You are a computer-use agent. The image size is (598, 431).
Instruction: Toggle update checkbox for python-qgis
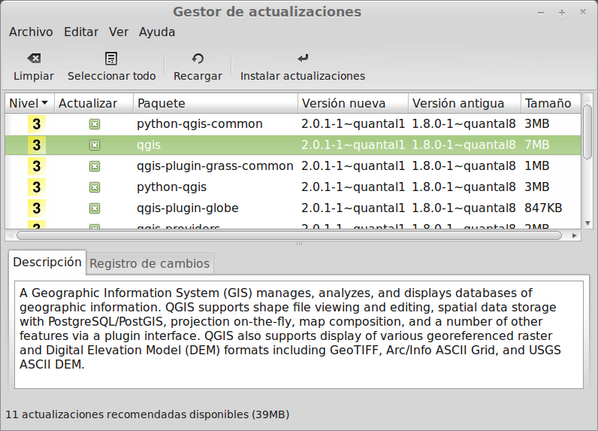(95, 187)
